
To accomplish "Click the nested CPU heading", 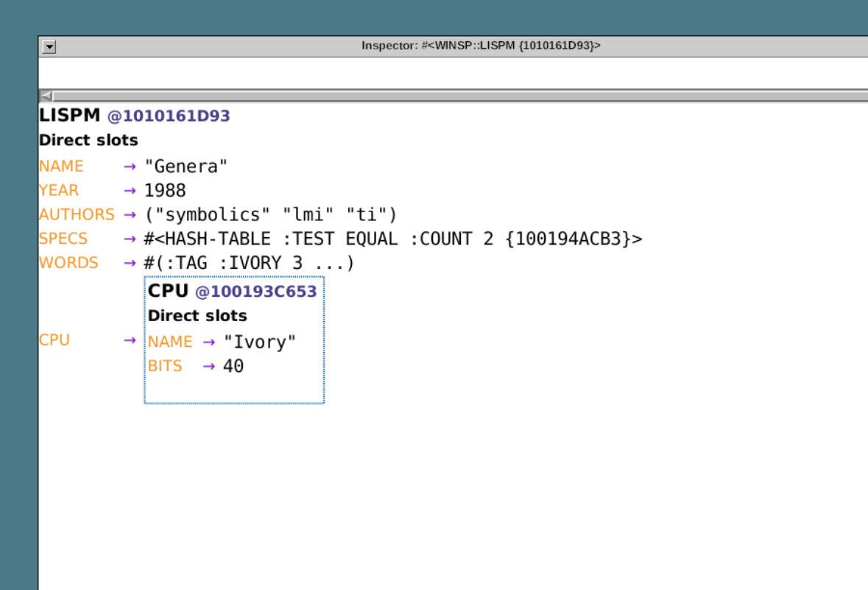I will pyautogui.click(x=168, y=291).
